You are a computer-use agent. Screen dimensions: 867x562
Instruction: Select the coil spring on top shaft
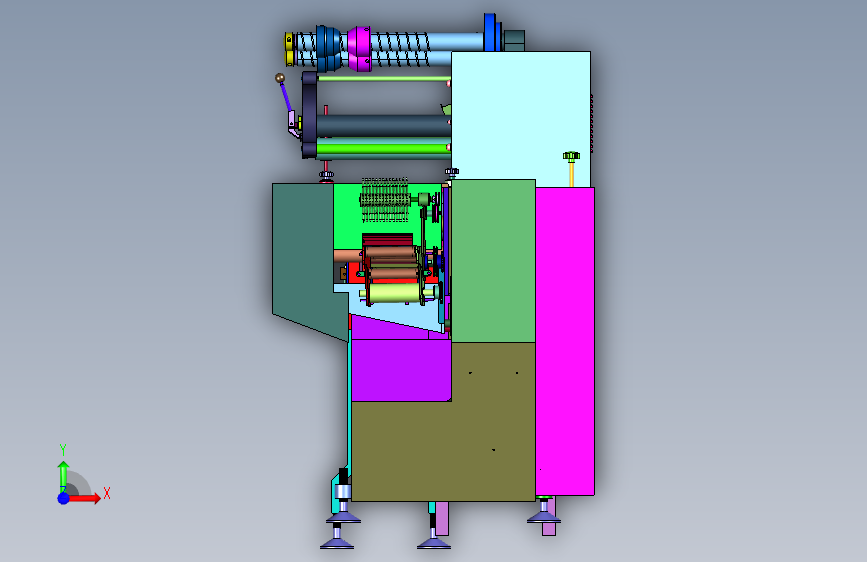coord(400,49)
